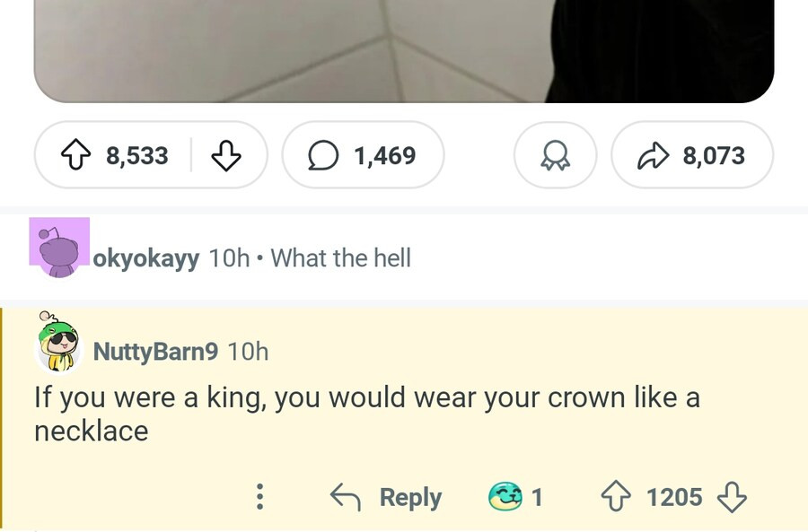Downvote the post
Image resolution: width=808 pixels, height=532 pixels.
coord(225,156)
